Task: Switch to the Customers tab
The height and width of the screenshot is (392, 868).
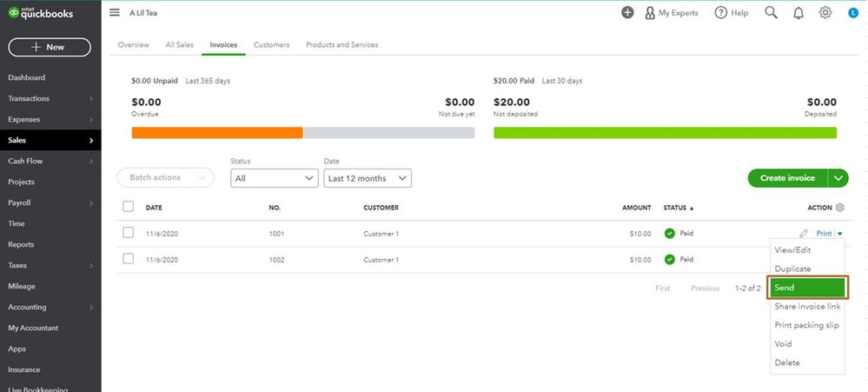Action: click(x=272, y=45)
